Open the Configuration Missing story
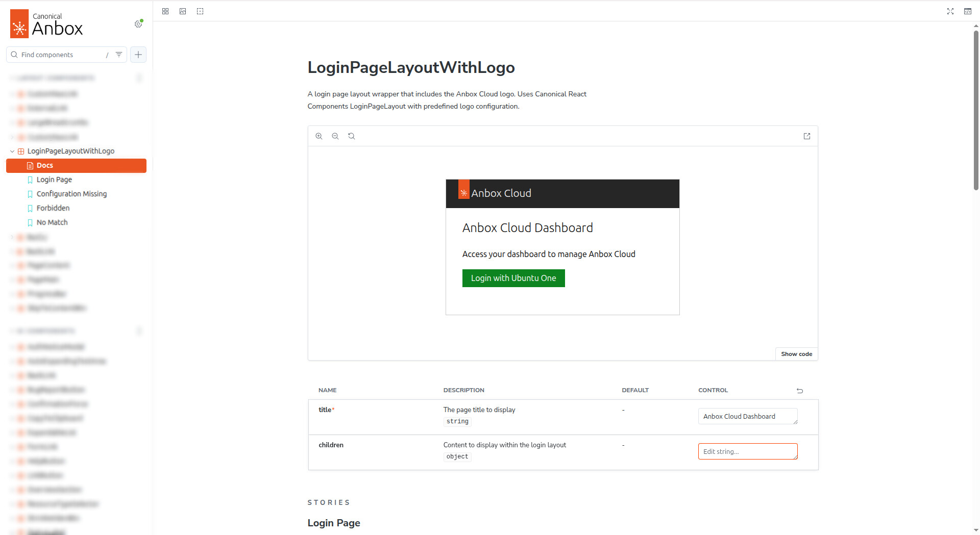980x535 pixels. tap(71, 194)
